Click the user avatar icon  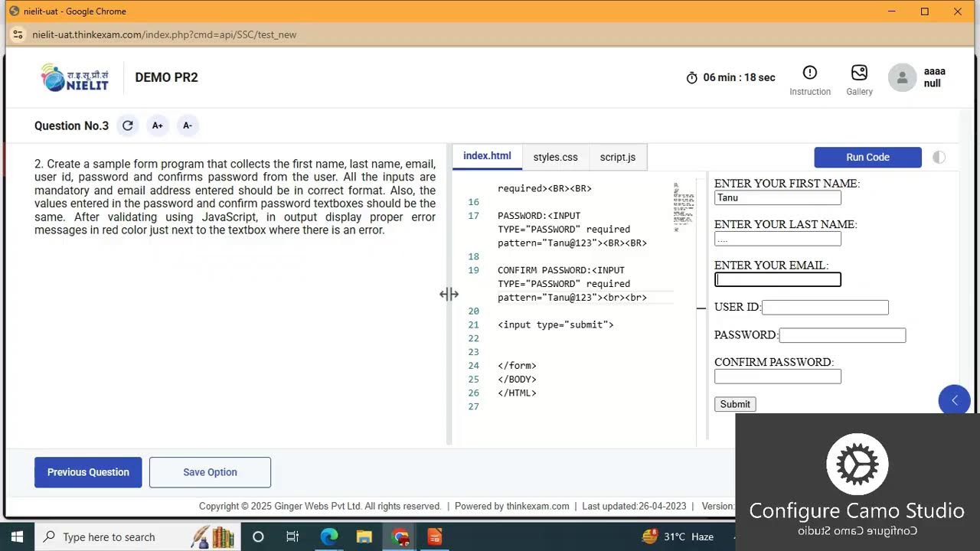click(902, 77)
